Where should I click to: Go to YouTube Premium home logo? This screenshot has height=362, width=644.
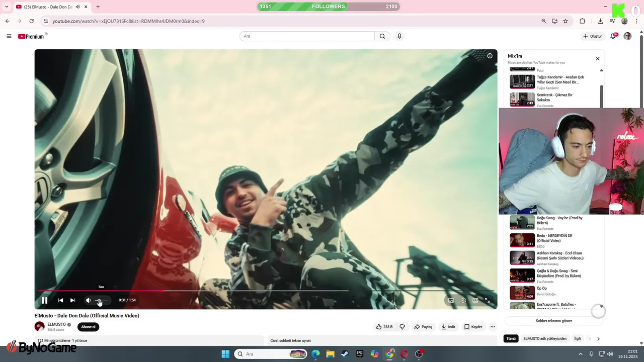(31, 36)
